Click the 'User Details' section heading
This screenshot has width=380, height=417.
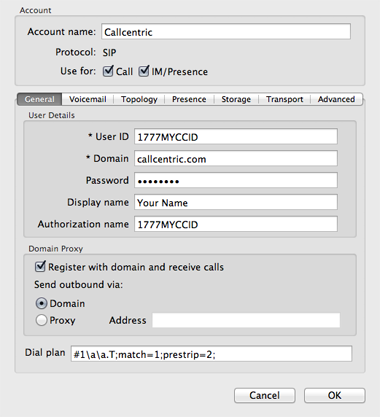[x=52, y=115]
